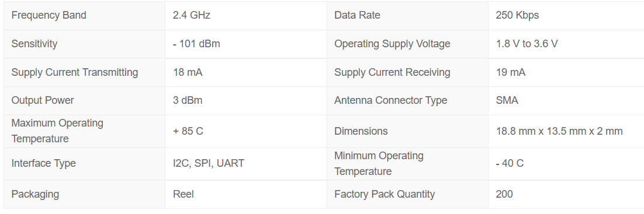Viewport: 644px width, 214px height.
Task: Select the 19 mA value
Action: [x=511, y=72]
